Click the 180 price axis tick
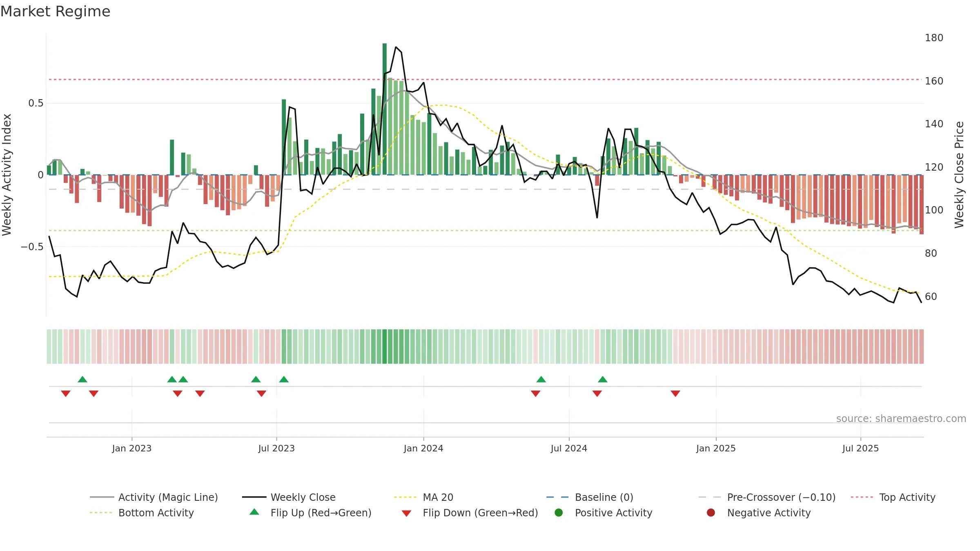The width and height of the screenshot is (980, 551). [934, 38]
